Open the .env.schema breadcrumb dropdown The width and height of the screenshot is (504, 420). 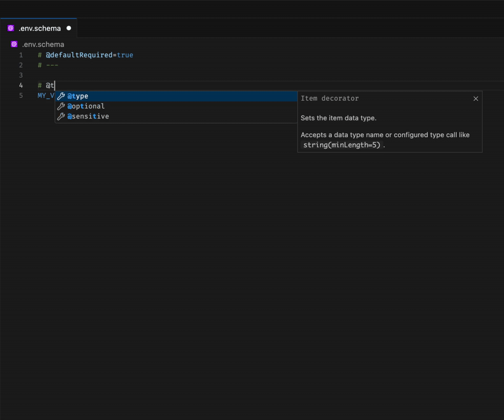(x=43, y=44)
